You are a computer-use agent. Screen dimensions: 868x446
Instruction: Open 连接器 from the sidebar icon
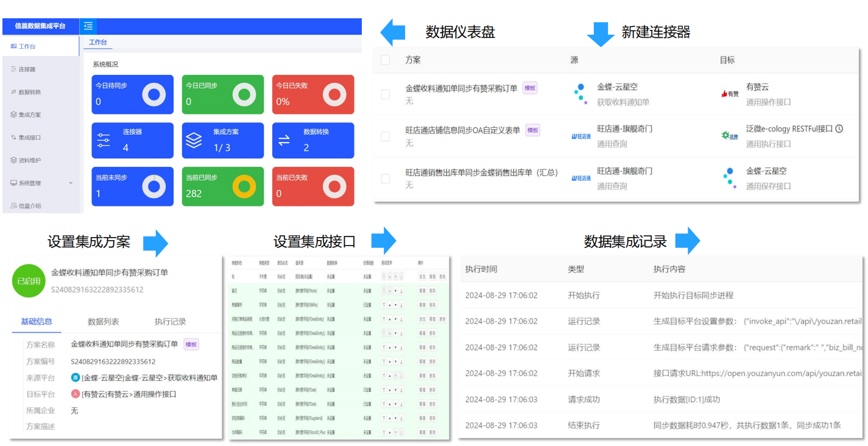(13, 69)
